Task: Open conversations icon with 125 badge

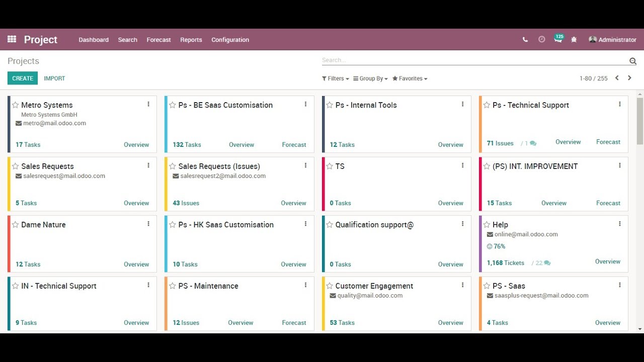Action: [558, 40]
